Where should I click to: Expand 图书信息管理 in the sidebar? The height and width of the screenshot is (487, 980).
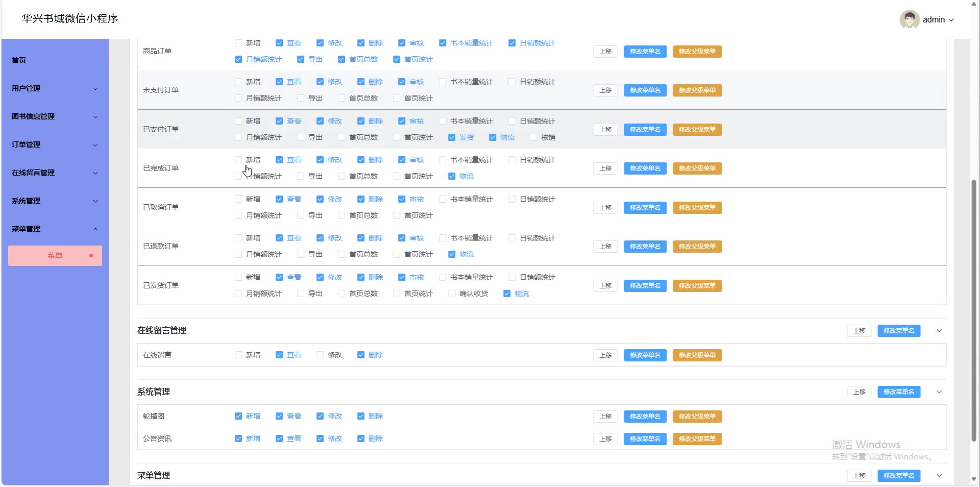click(x=55, y=116)
